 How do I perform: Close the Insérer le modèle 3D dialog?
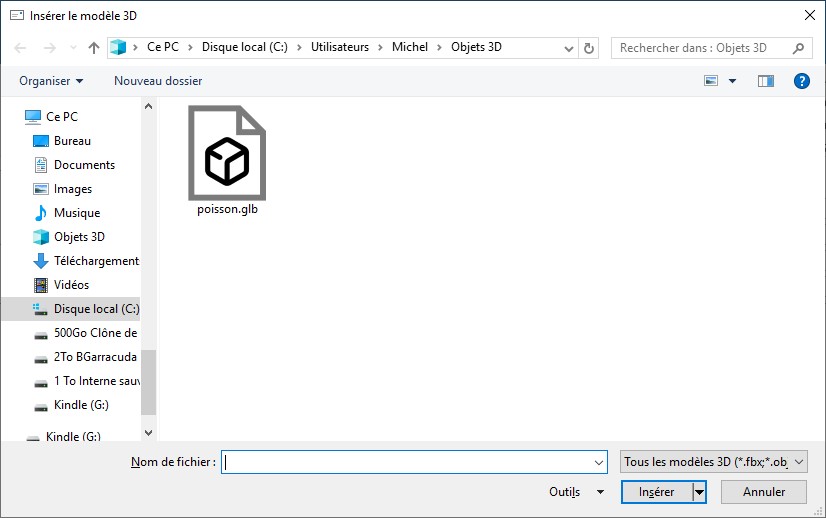[x=810, y=15]
